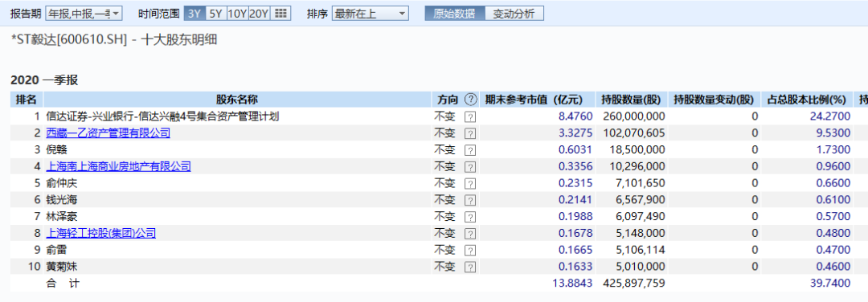
Task: Click question icon in 信达证券 row
Action: [470, 116]
